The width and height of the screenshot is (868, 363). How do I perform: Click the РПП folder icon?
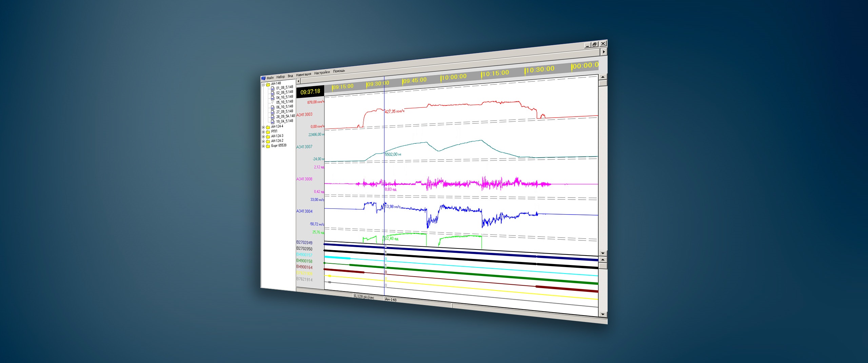click(x=268, y=132)
